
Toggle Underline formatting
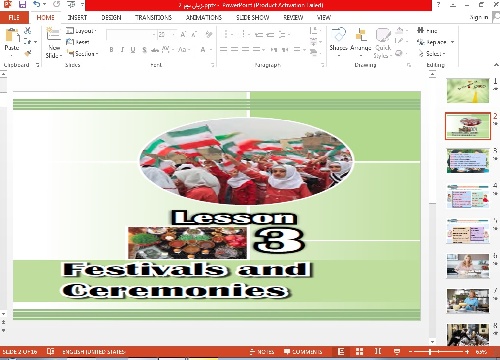[x=133, y=50]
